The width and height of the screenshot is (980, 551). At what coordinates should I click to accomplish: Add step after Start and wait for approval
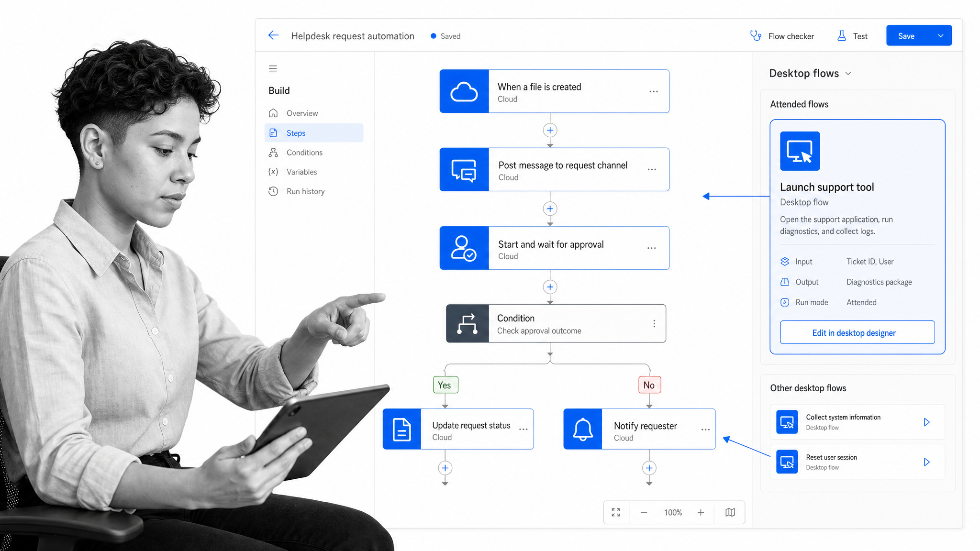[x=550, y=287]
